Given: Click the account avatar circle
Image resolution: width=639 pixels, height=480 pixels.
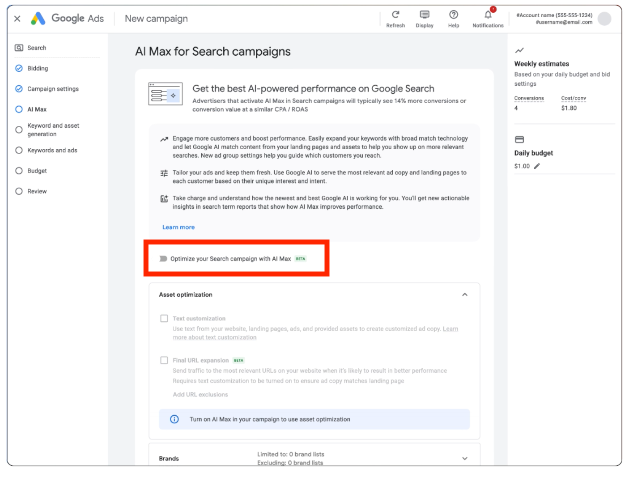Looking at the screenshot, I should pyautogui.click(x=604, y=18).
